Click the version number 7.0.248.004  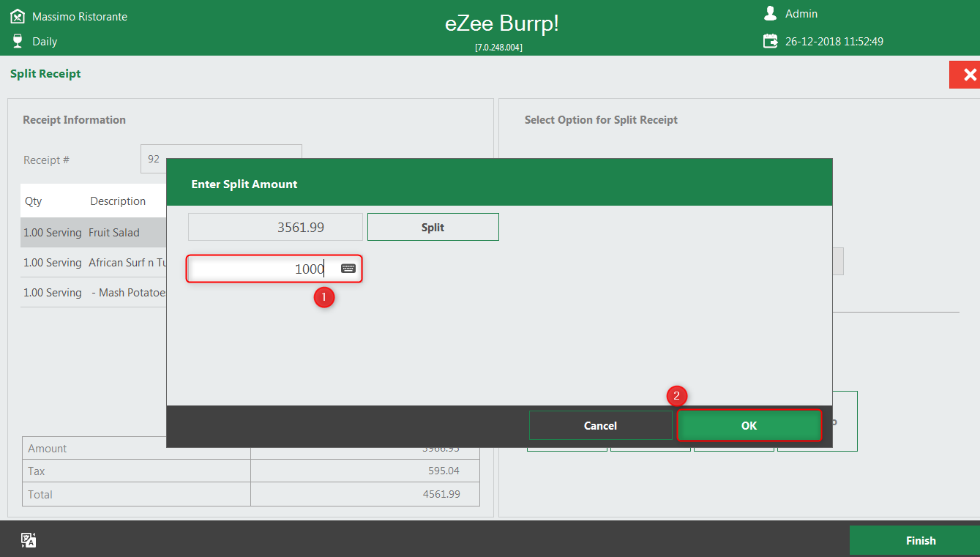pos(498,47)
